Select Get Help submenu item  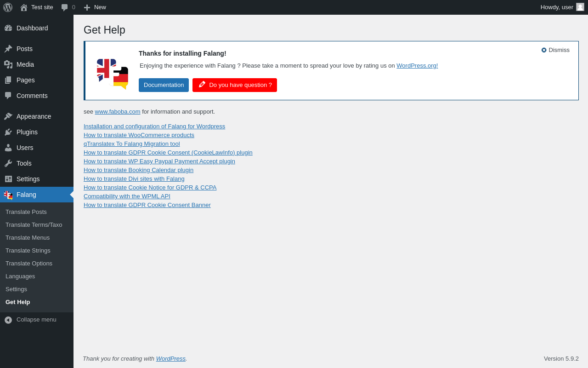click(37, 302)
